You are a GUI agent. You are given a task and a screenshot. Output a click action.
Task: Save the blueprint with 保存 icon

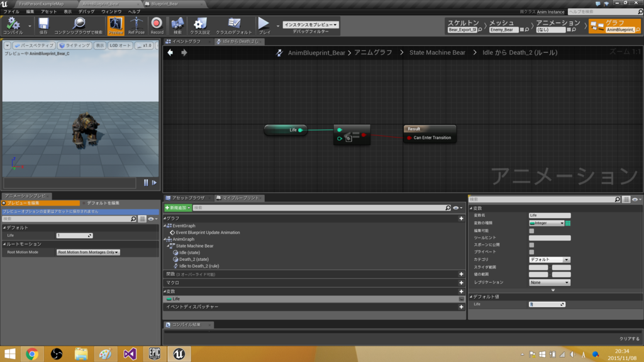(43, 25)
